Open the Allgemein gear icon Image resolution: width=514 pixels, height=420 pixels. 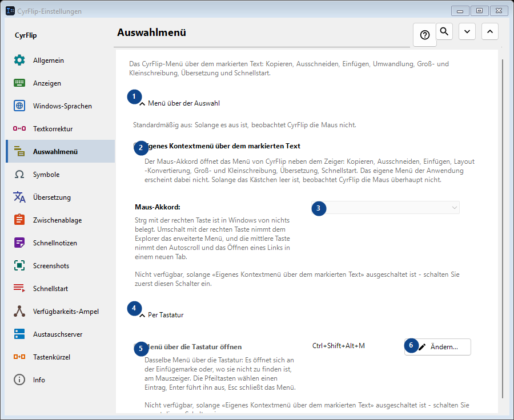coord(19,60)
